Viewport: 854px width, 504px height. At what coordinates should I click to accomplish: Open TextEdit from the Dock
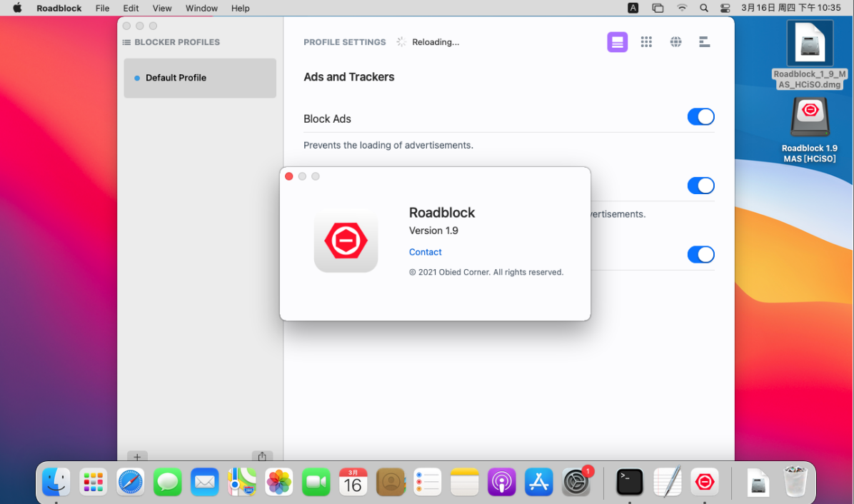click(667, 482)
